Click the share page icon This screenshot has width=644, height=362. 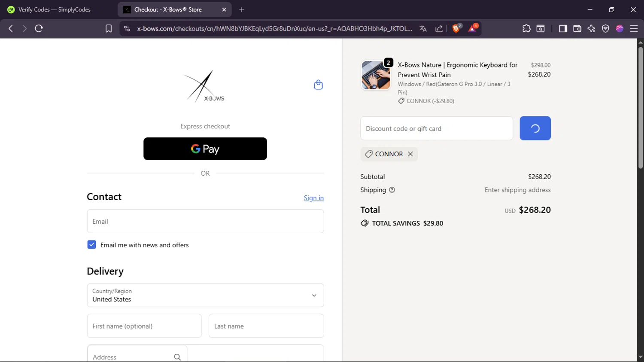coord(439,28)
